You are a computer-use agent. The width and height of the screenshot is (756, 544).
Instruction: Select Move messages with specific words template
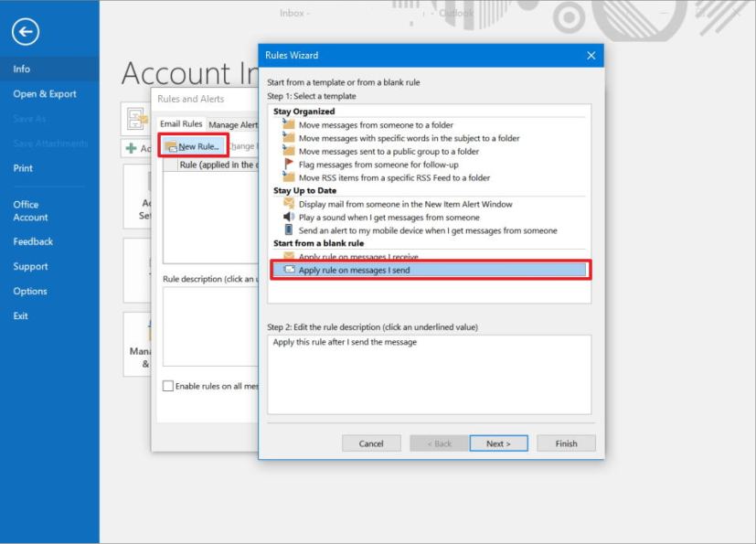pyautogui.click(x=409, y=138)
